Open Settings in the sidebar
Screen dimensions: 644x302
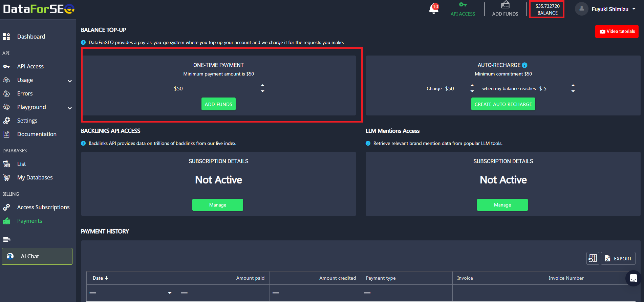tap(27, 121)
